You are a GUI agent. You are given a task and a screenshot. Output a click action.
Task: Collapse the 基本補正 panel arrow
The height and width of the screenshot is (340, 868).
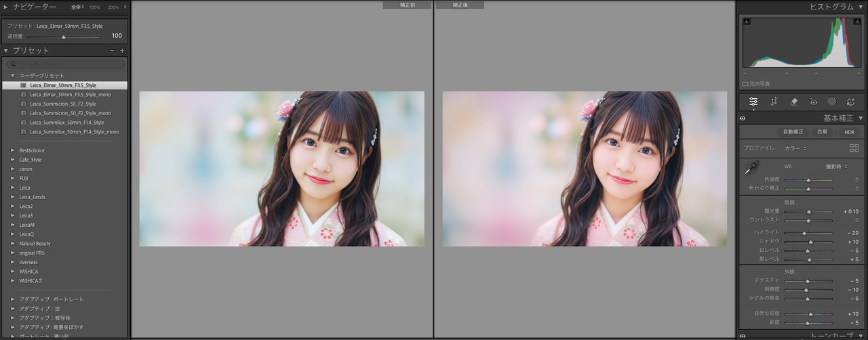tap(861, 118)
